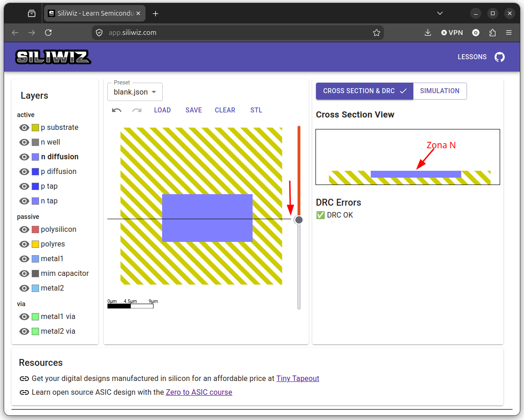Select the SiliWiz browser tab
The height and width of the screenshot is (420, 524).
tap(95, 13)
